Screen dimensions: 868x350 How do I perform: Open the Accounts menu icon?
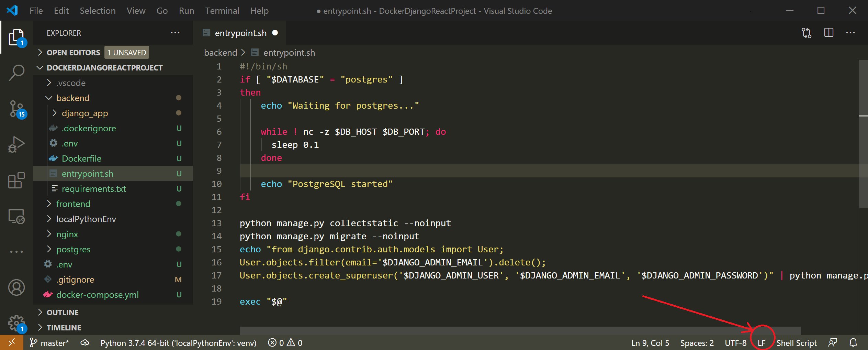click(x=16, y=287)
